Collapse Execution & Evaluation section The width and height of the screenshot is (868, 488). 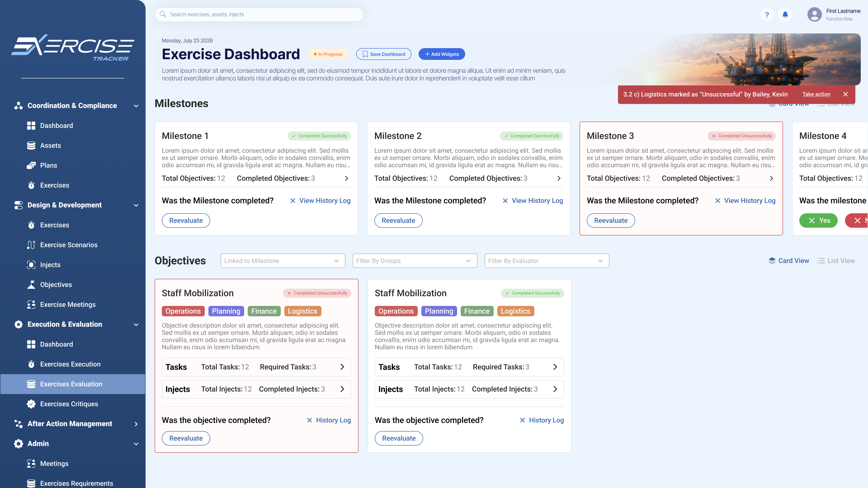click(136, 324)
